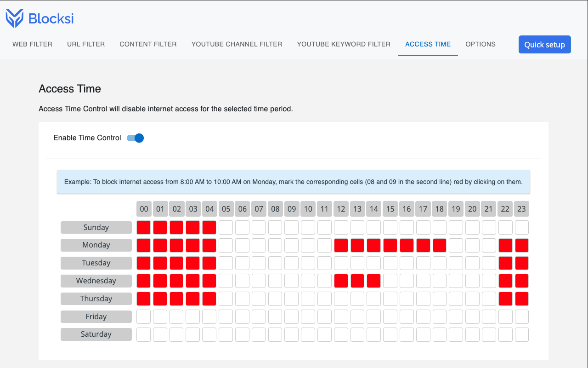The image size is (588, 368).
Task: Click the Access Time heading
Action: [x=70, y=89]
